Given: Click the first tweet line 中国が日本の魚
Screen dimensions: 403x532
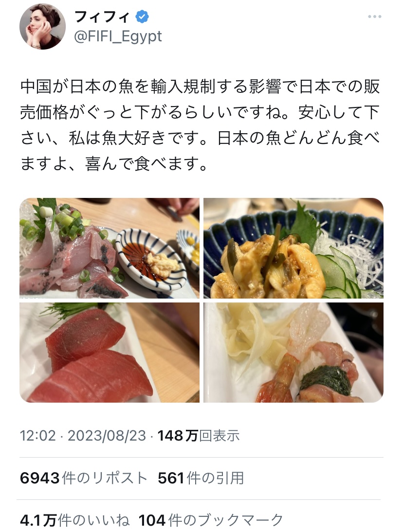Looking at the screenshot, I should pos(200,87).
